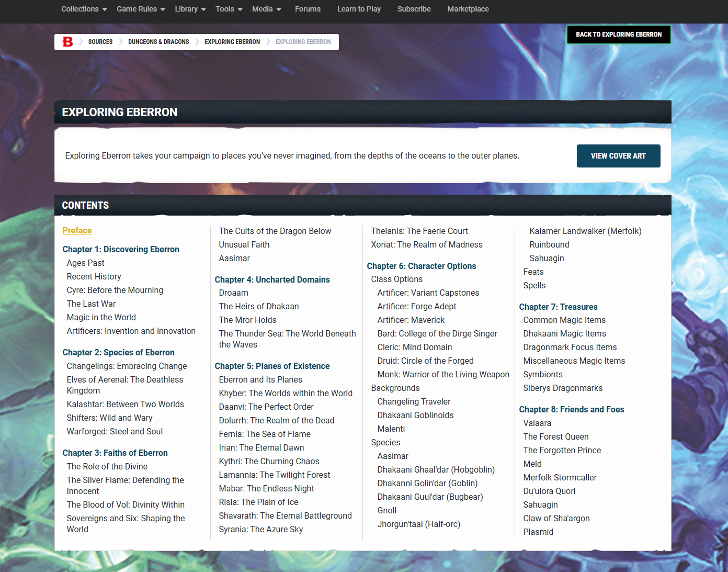The width and height of the screenshot is (728, 572).
Task: Select Warforged: Steel and Soul
Action: pos(115,432)
